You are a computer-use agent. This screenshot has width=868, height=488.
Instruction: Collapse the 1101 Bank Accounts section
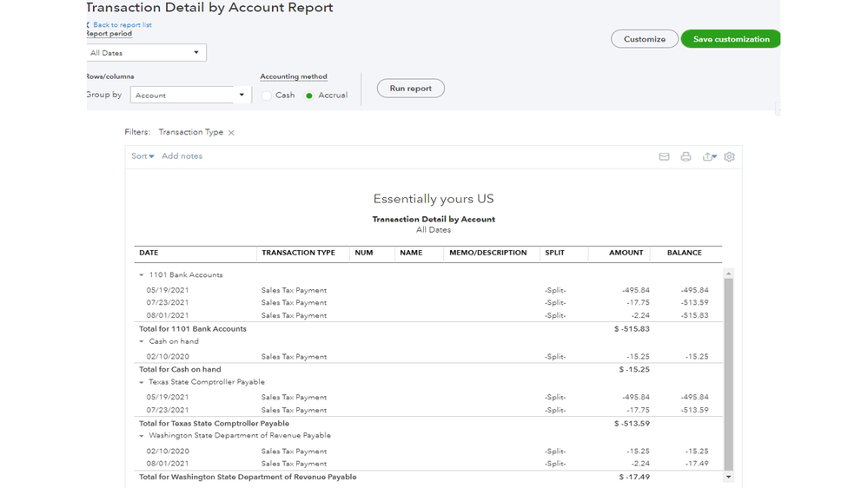pyautogui.click(x=142, y=275)
